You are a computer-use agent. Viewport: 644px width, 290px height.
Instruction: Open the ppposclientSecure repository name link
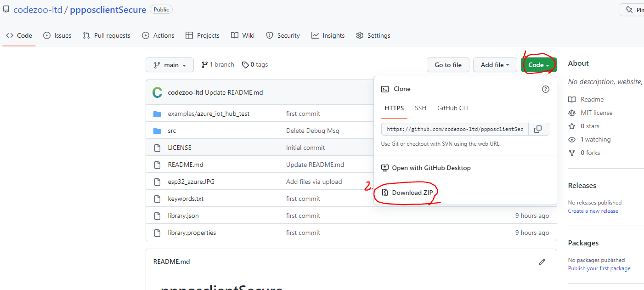(108, 10)
